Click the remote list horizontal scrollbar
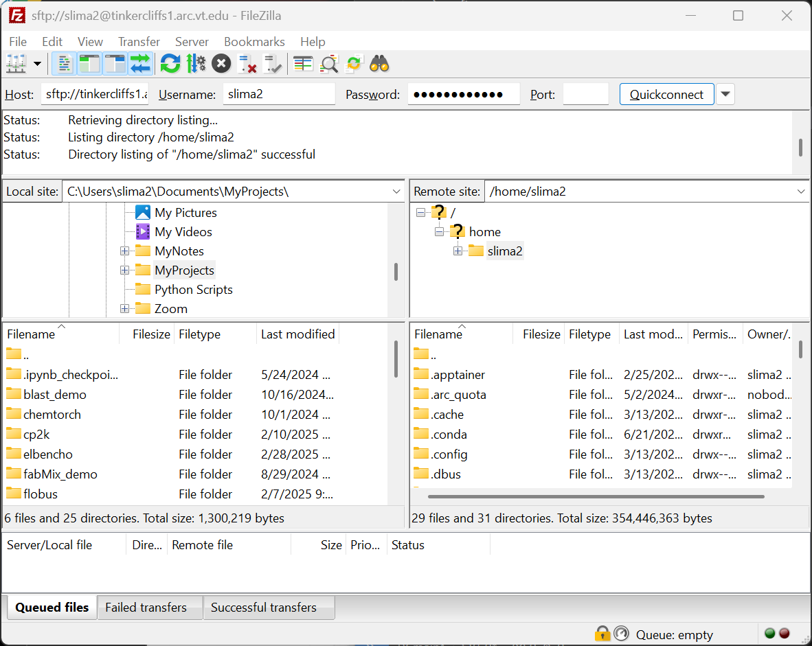Viewport: 812px width, 646px height. pos(596,496)
